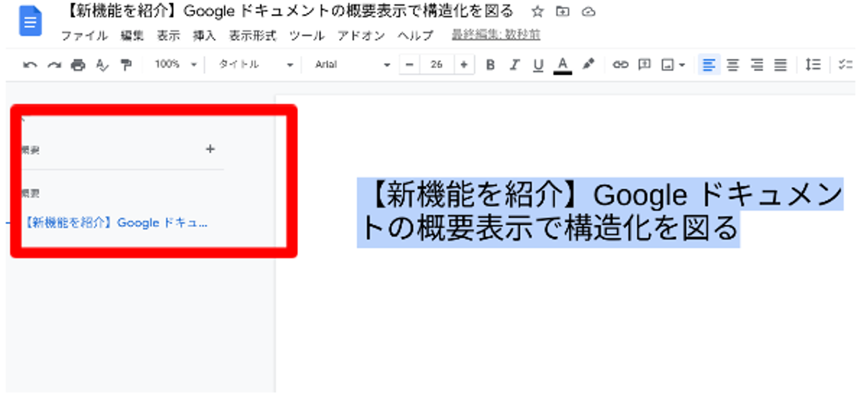The width and height of the screenshot is (868, 404).
Task: Open the insert image dropdown
Action: (x=673, y=65)
